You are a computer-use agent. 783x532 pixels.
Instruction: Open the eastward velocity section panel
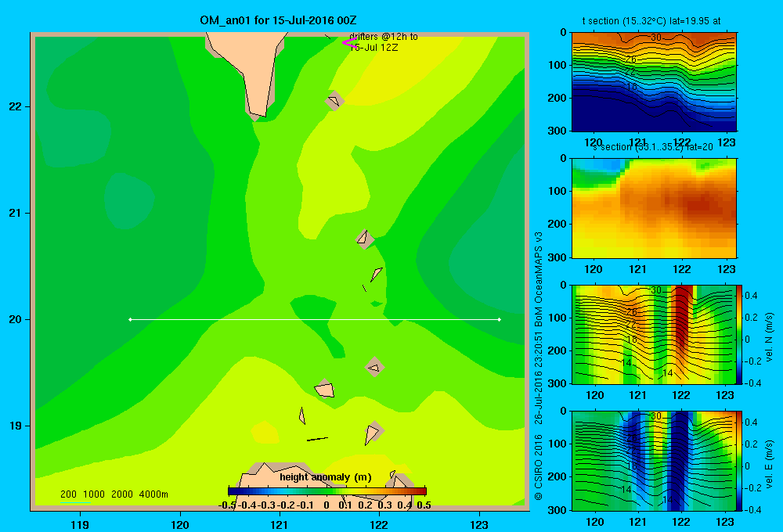pyautogui.click(x=654, y=461)
